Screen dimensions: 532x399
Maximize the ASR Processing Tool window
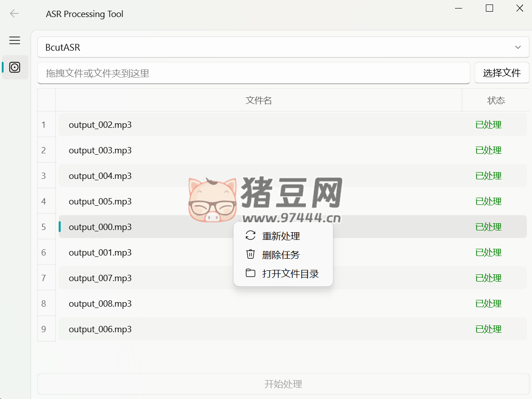click(489, 8)
